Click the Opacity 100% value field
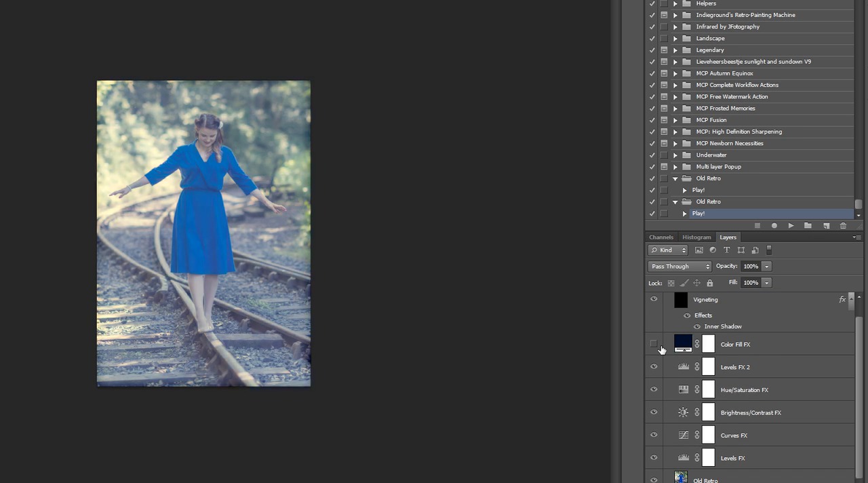 [x=751, y=267]
